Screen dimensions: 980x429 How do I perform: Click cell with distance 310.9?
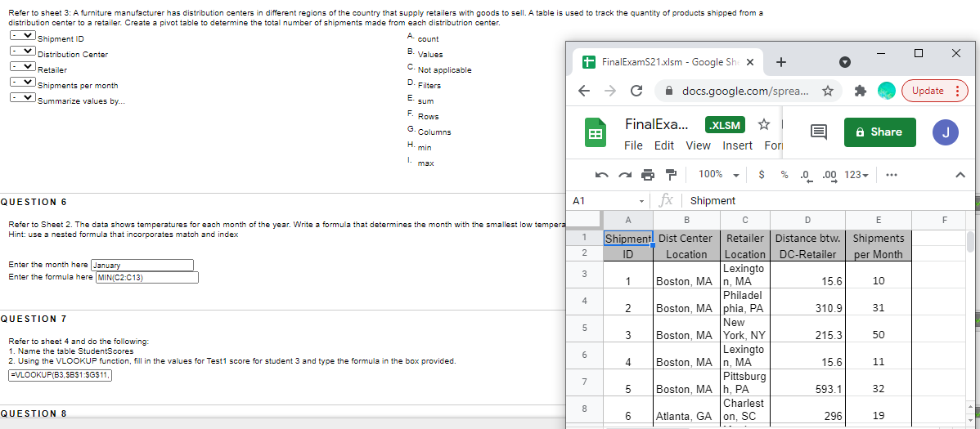pos(807,301)
